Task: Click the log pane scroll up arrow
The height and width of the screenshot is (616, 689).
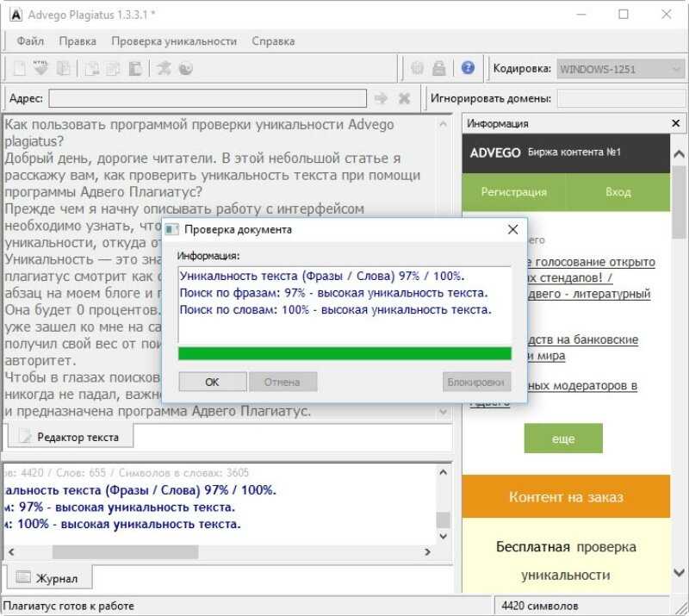Action: (x=444, y=472)
